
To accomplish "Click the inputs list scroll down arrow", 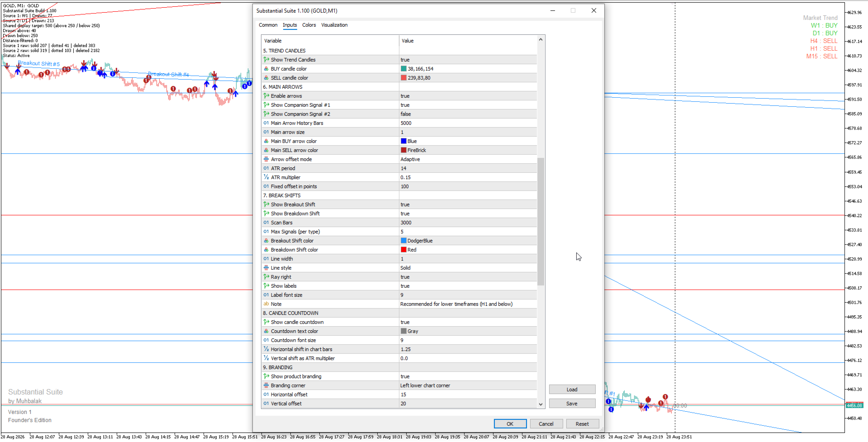I will 541,404.
